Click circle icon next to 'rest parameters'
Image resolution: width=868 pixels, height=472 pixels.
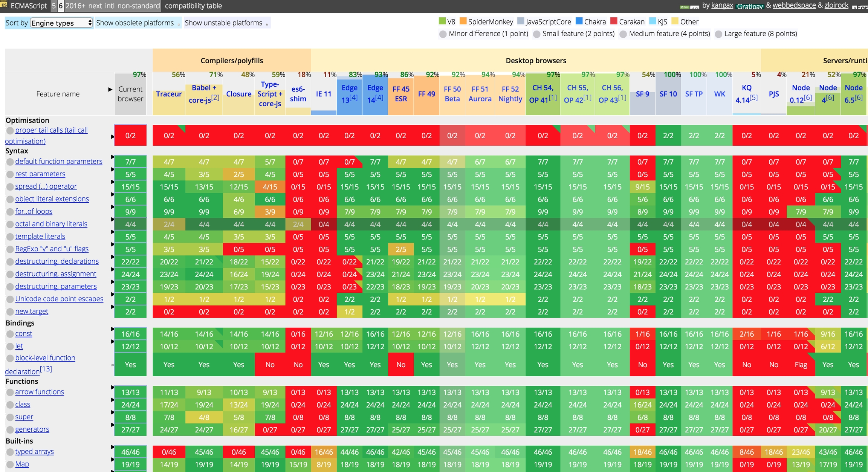coord(10,174)
